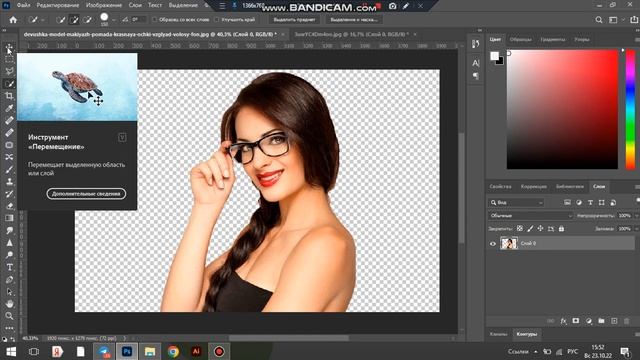
Task: Open the extra tools ellipsis menu
Action: click(9, 328)
